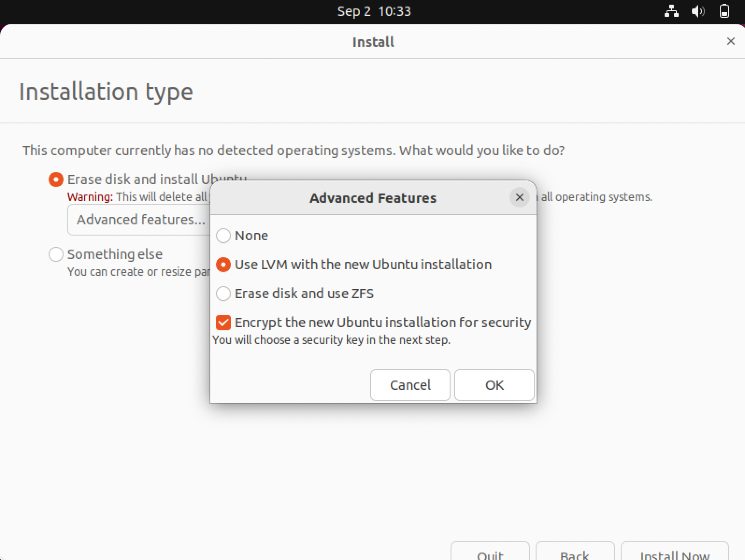Click the volume speaker icon in top bar

[698, 11]
